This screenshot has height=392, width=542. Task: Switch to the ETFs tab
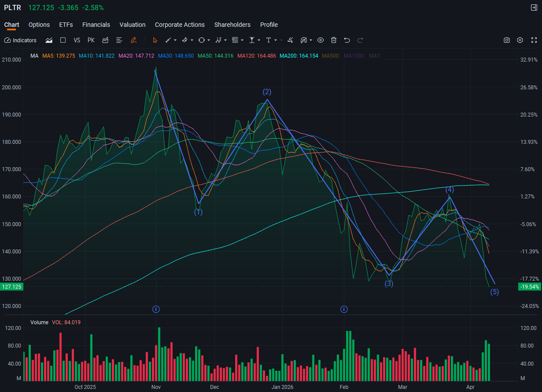click(66, 25)
